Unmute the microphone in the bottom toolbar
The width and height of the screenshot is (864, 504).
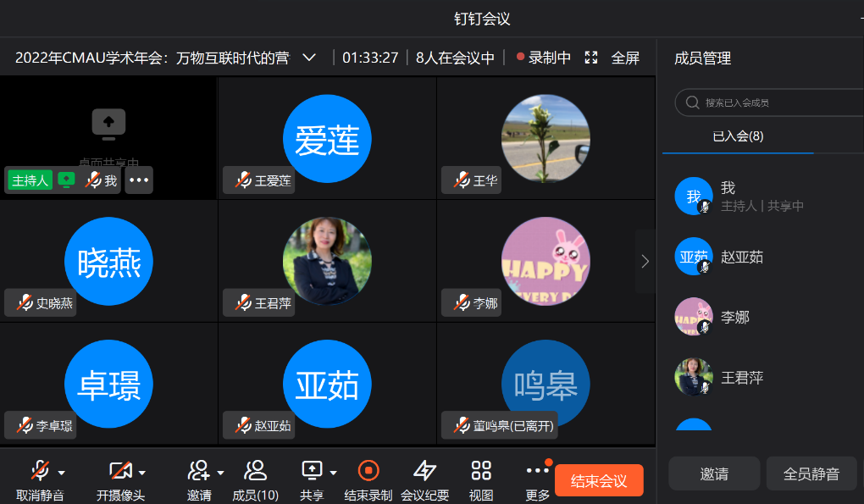[x=40, y=470]
